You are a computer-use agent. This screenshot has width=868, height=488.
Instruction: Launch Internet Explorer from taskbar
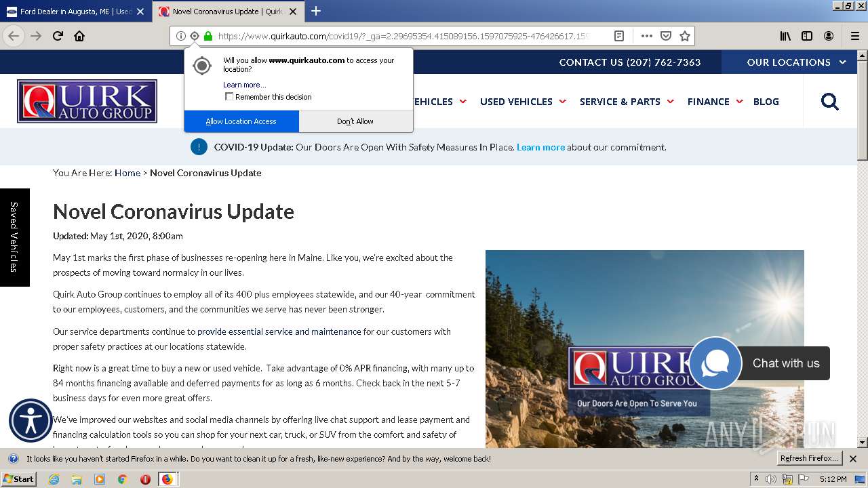(54, 479)
